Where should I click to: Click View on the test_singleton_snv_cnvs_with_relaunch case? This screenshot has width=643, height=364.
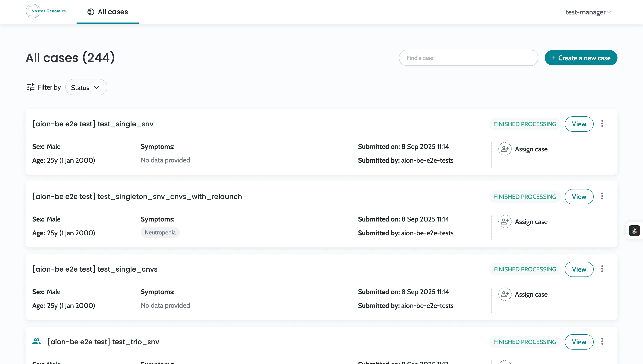point(579,196)
